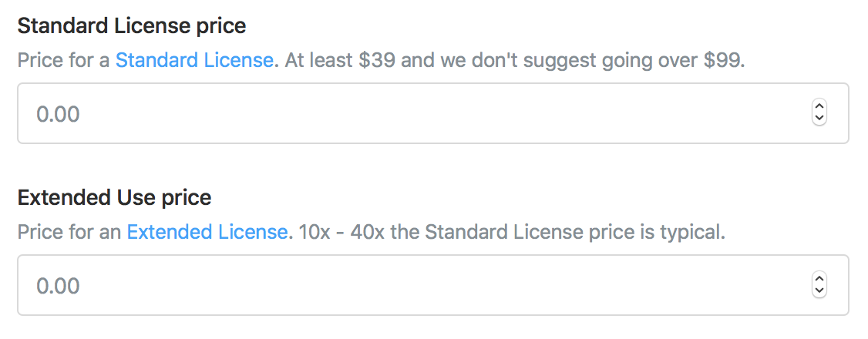Open the Standard License link

[194, 60]
